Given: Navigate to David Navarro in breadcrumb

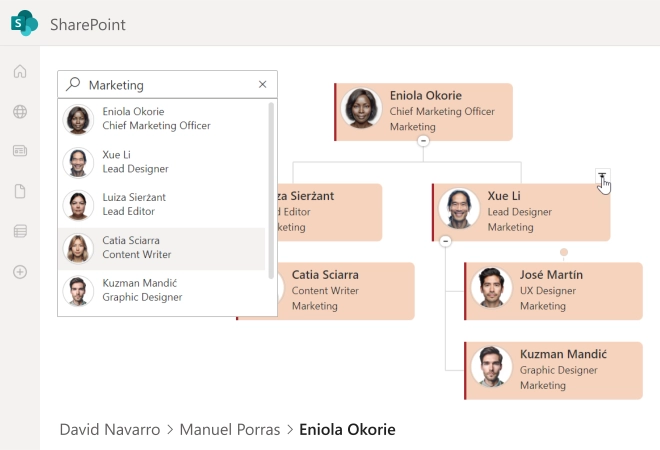Looking at the screenshot, I should point(109,430).
